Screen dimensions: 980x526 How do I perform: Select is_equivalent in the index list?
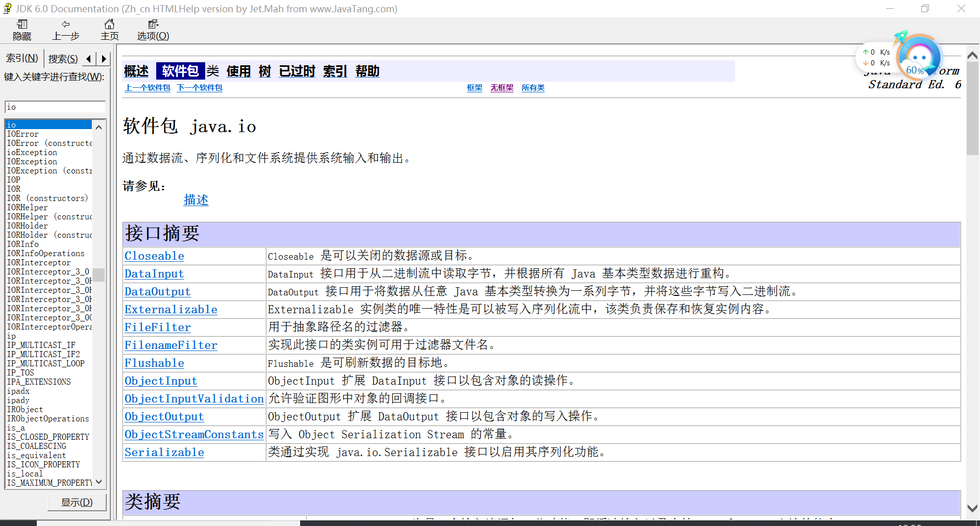coord(36,456)
